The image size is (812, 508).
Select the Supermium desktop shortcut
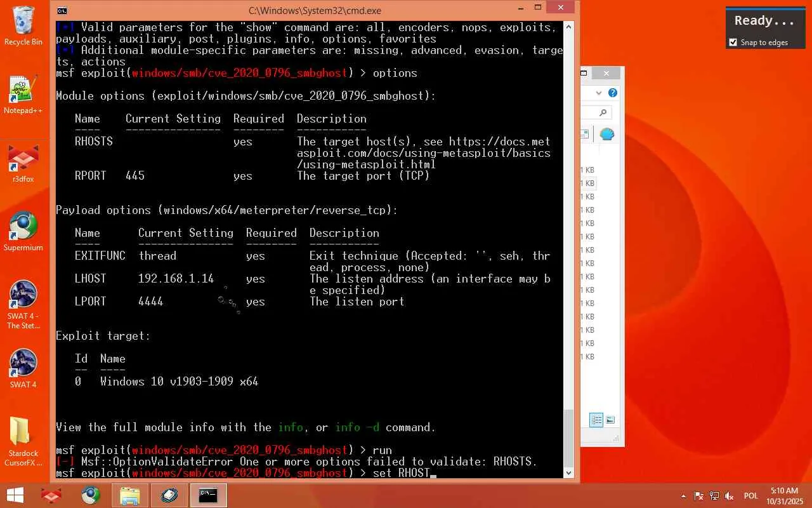(x=23, y=232)
